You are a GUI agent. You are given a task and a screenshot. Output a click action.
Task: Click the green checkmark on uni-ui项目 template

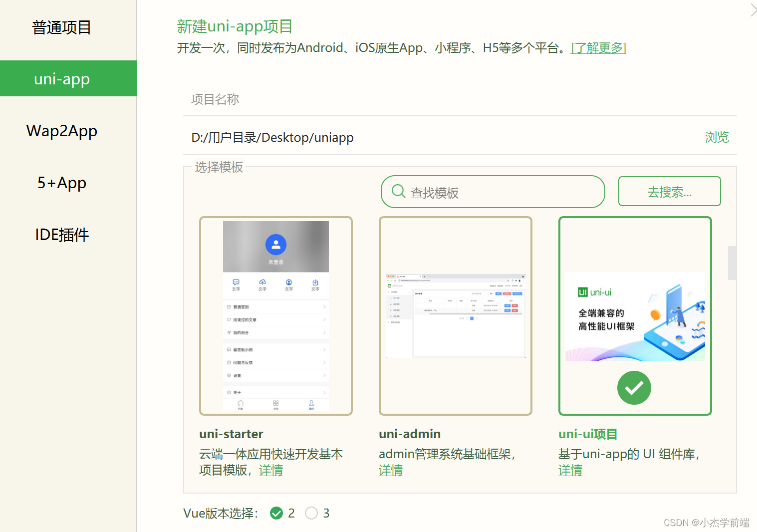click(634, 388)
